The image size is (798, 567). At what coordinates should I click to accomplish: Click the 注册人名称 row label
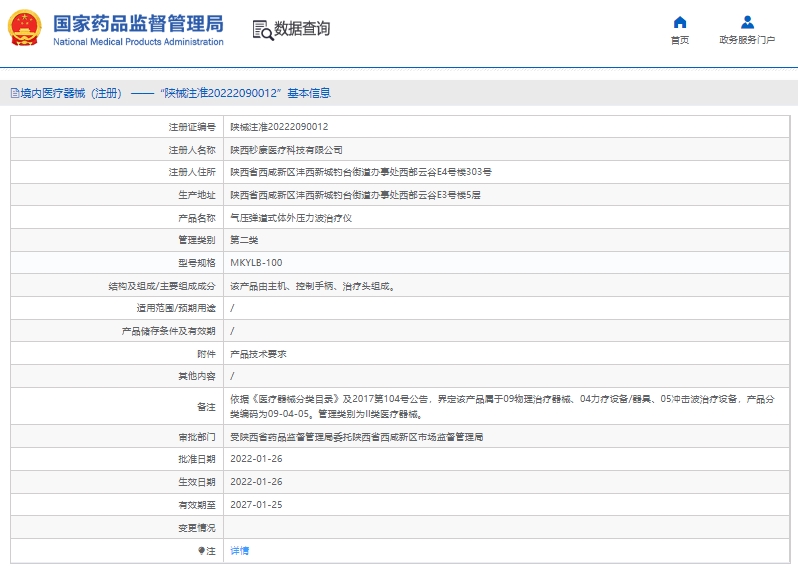(x=192, y=150)
